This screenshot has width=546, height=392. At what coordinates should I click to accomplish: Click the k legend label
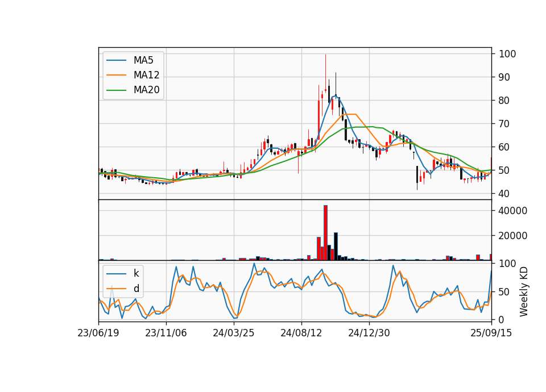pos(136,273)
